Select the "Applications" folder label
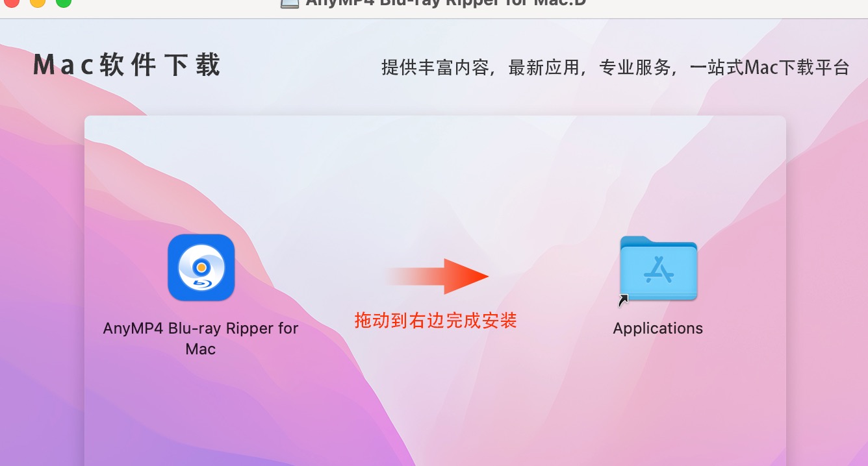 [x=658, y=328]
